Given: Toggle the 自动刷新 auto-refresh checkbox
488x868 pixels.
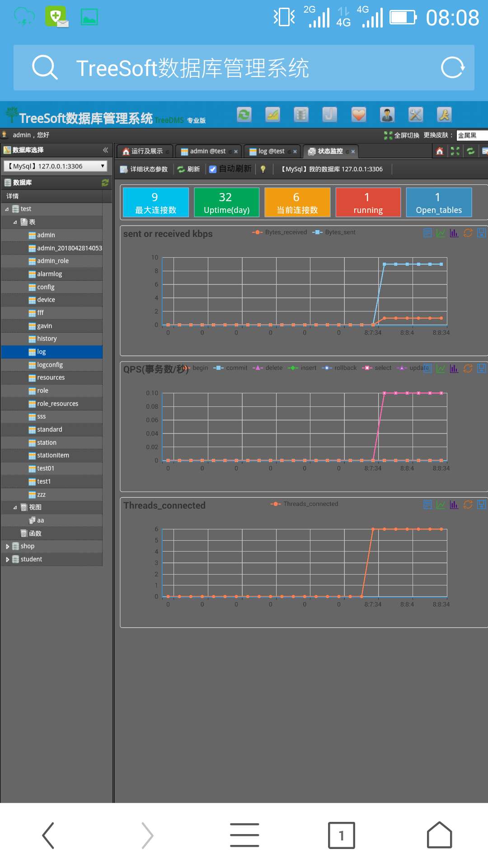Looking at the screenshot, I should [x=213, y=170].
